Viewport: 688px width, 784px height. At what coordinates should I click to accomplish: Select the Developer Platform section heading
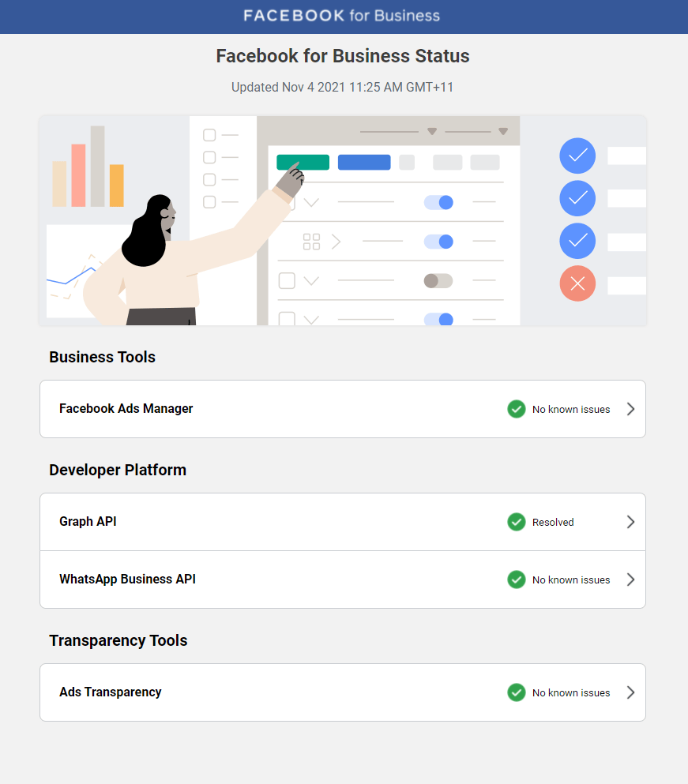pyautogui.click(x=117, y=470)
